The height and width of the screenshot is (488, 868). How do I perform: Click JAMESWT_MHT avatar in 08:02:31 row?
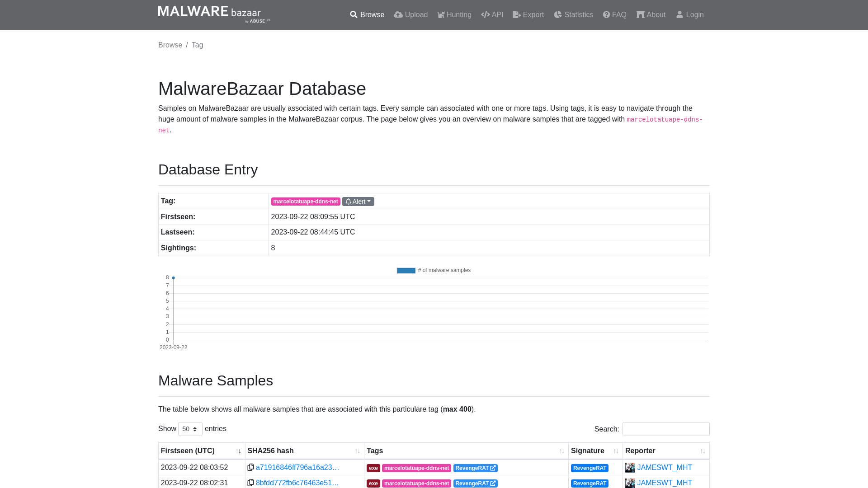point(630,483)
